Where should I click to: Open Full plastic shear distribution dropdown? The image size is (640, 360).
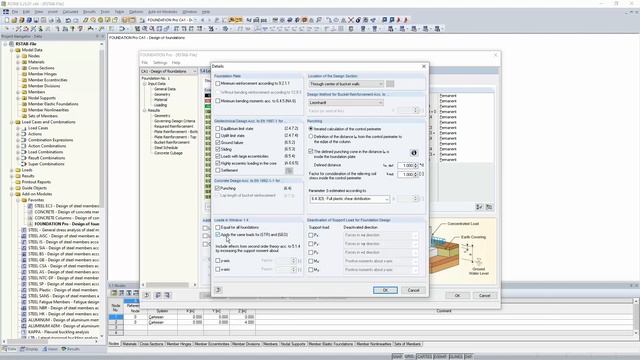click(x=349, y=199)
